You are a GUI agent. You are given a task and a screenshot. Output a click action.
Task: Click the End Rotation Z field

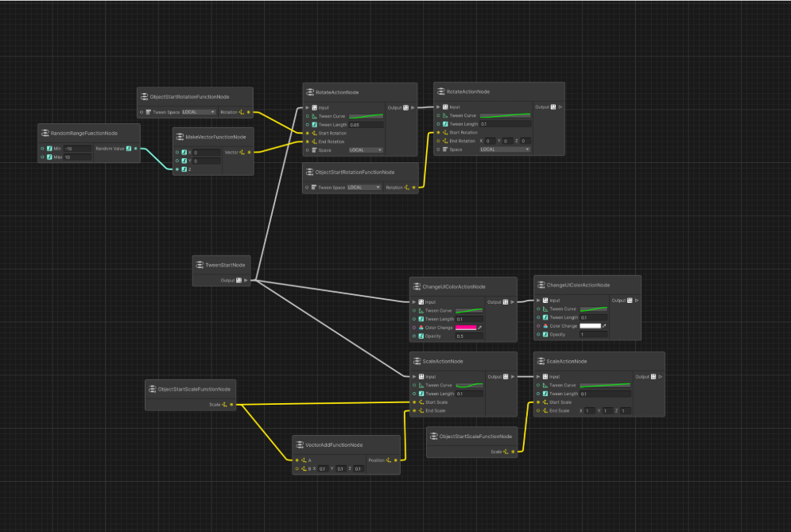pos(525,141)
